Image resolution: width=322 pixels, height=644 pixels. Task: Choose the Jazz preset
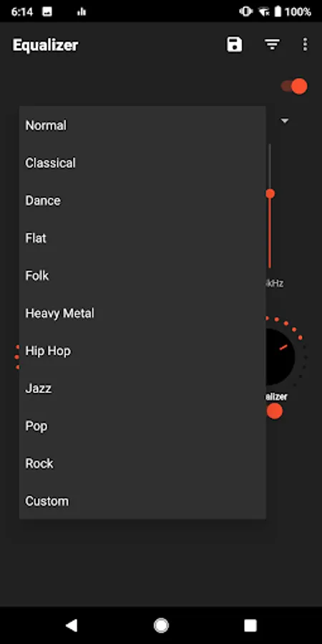pos(142,389)
